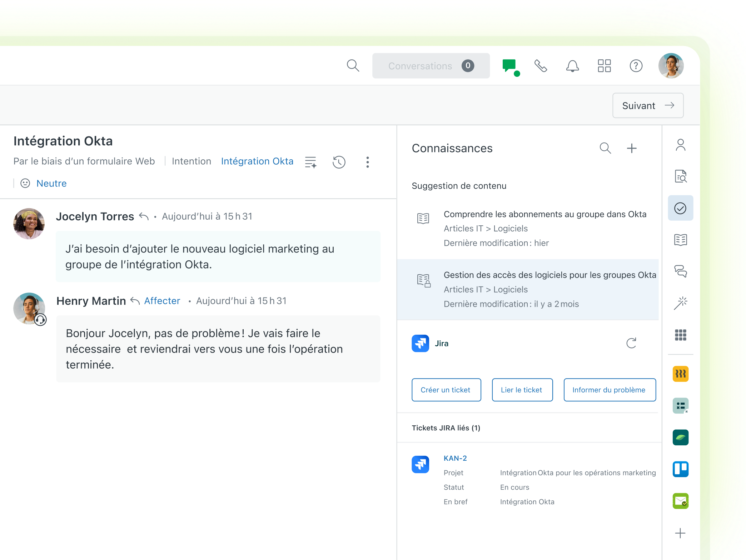The height and width of the screenshot is (560, 746).
Task: Open the phone call icon
Action: (x=541, y=66)
